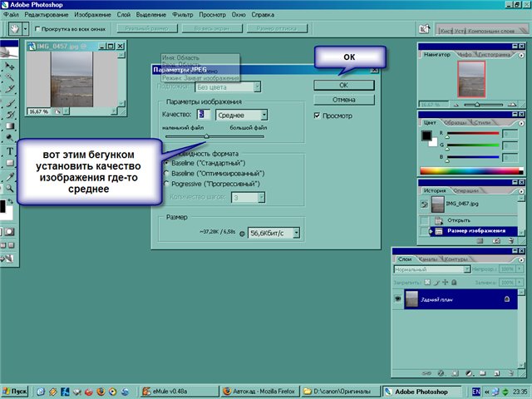Click the Качество quality number input field
This screenshot has width=532, height=399.
click(202, 115)
